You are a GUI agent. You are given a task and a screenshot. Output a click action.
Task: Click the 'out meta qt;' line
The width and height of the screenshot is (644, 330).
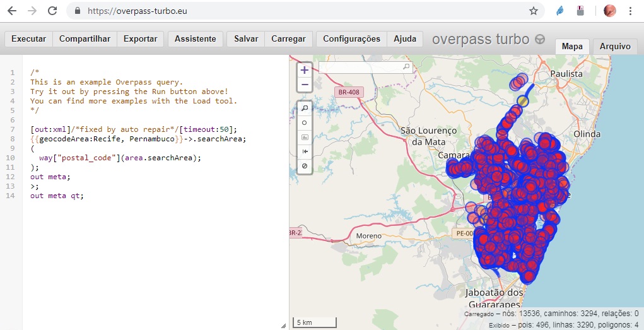click(x=57, y=196)
